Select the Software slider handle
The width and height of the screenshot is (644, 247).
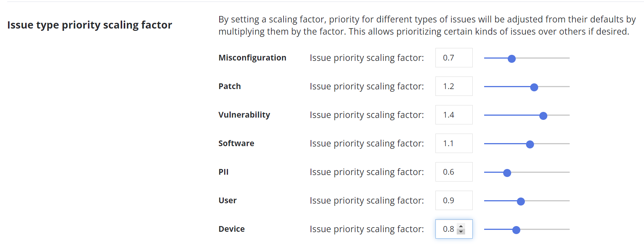click(530, 144)
